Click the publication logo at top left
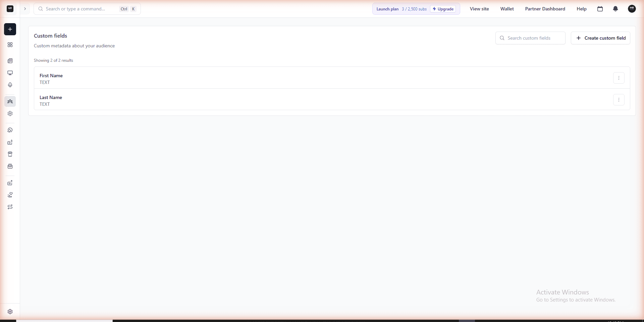This screenshot has height=322, width=644. point(10,9)
